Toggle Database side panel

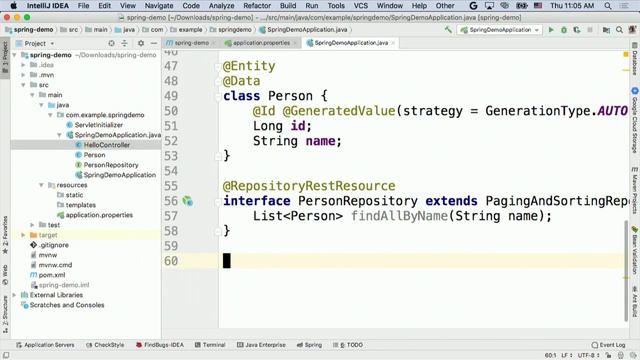(635, 59)
